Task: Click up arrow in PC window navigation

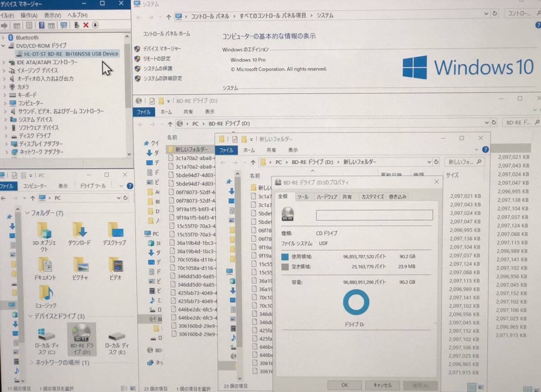Action: (x=32, y=198)
